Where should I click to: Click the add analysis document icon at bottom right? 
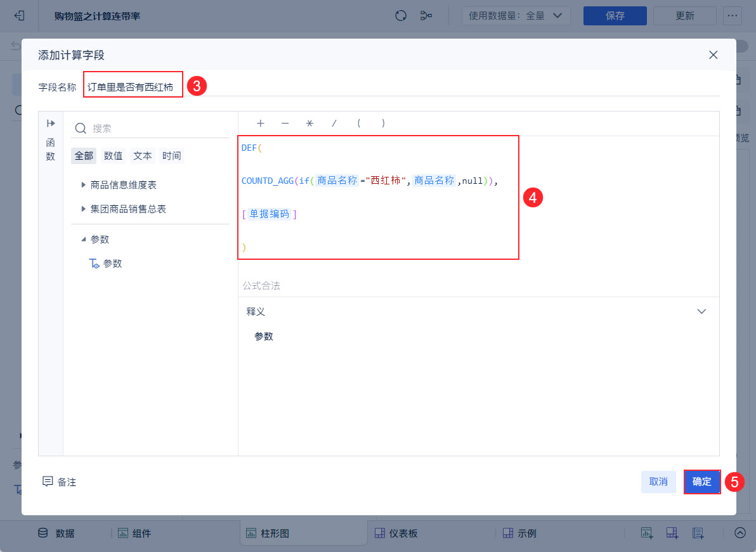pos(698,533)
